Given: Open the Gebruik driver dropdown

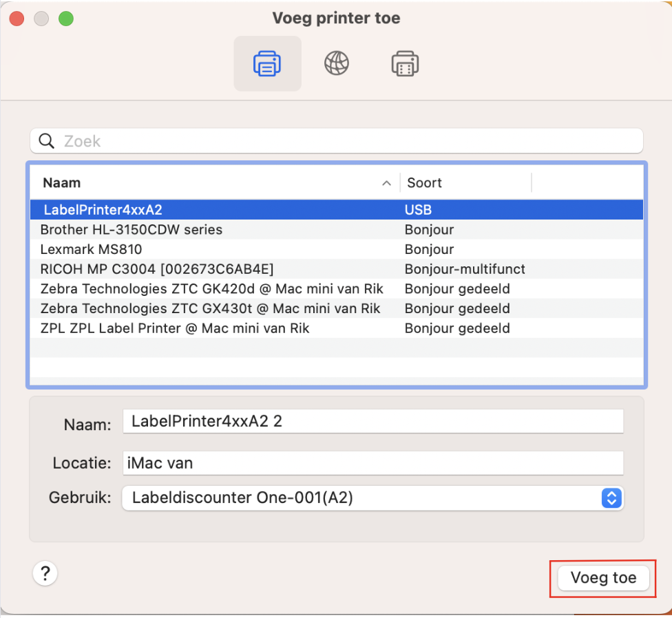Looking at the screenshot, I should [x=373, y=498].
